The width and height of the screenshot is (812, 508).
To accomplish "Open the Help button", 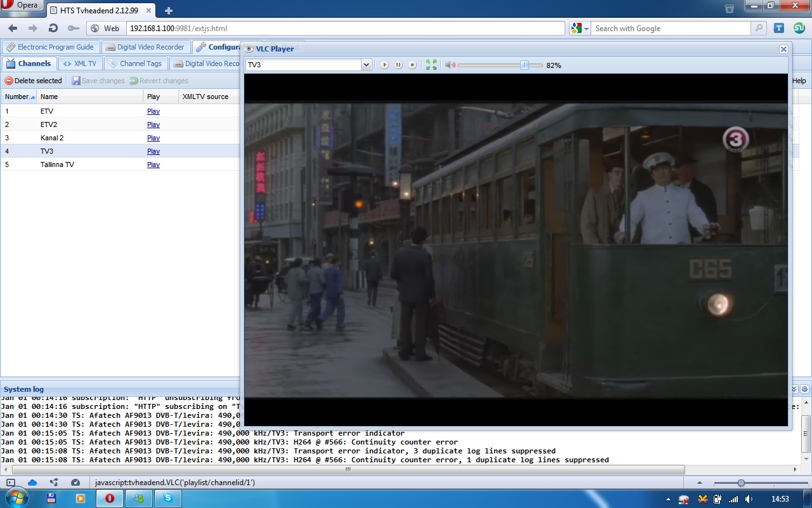I will click(799, 81).
